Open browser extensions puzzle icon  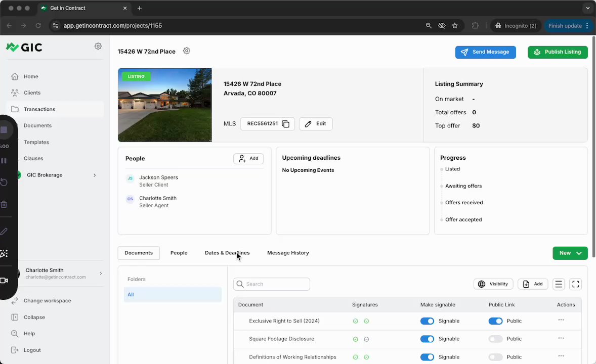click(475, 25)
